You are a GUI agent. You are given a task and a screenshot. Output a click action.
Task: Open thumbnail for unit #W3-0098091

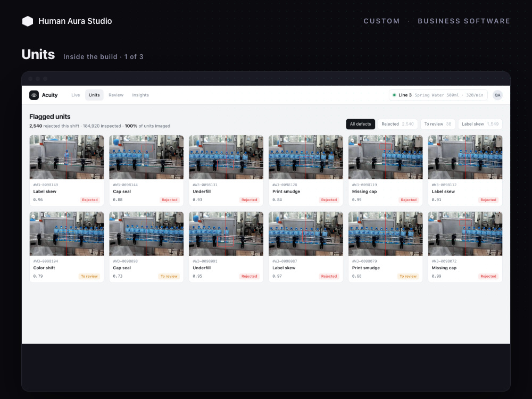(x=226, y=234)
